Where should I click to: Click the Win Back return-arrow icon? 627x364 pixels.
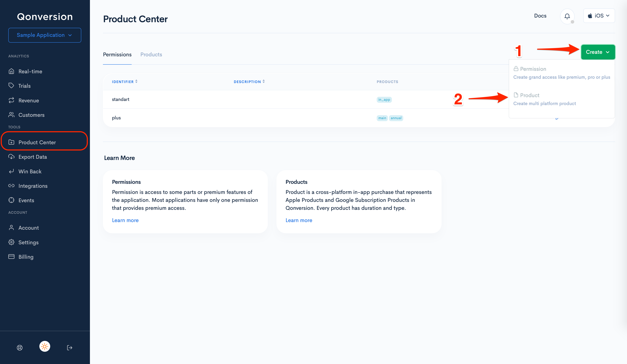click(11, 171)
